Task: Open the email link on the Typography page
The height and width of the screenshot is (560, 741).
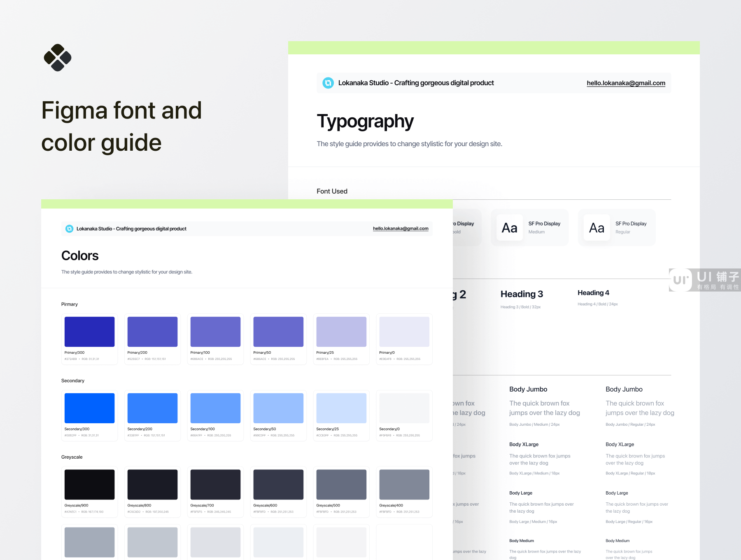Action: click(626, 83)
